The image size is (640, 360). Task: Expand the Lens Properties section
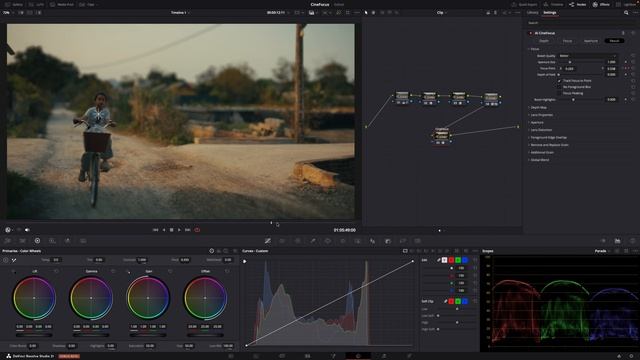541,115
